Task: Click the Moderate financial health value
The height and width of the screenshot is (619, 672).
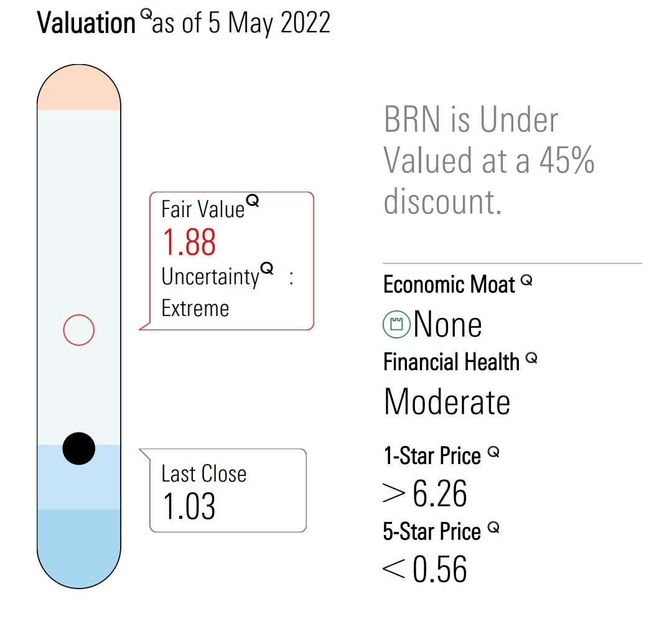Action: click(447, 401)
